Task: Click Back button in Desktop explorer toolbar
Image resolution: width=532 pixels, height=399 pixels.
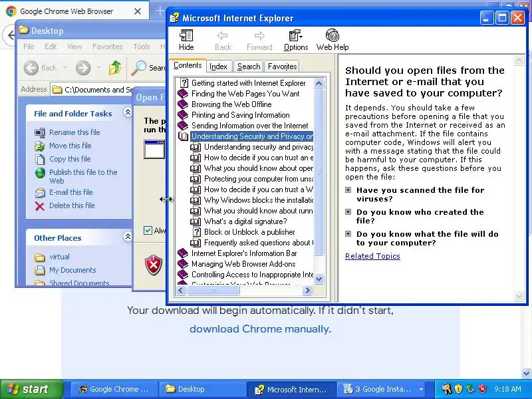Action: 41,68
